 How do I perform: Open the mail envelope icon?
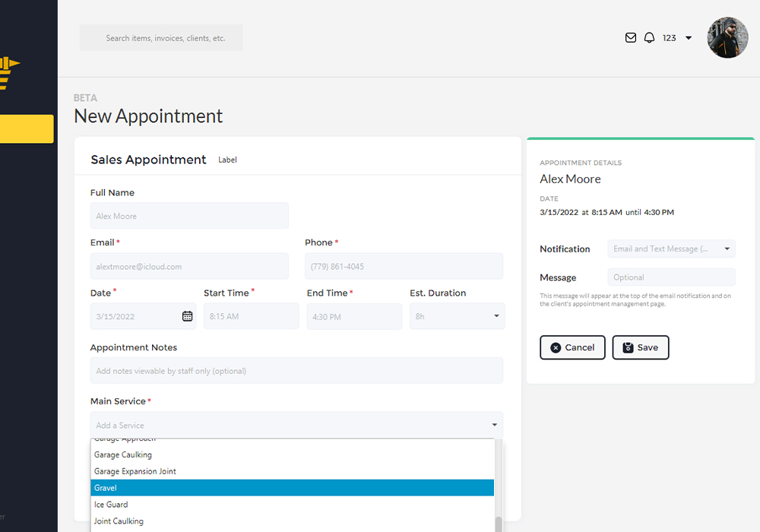point(630,38)
